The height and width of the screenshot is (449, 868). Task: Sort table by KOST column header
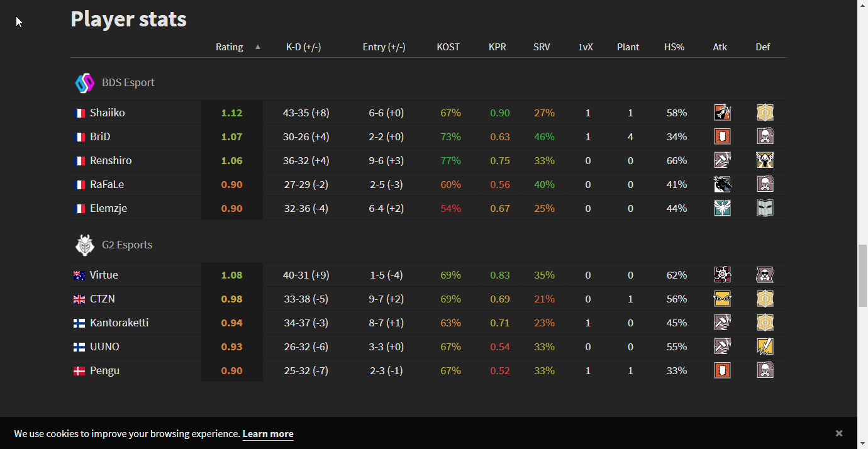point(448,47)
